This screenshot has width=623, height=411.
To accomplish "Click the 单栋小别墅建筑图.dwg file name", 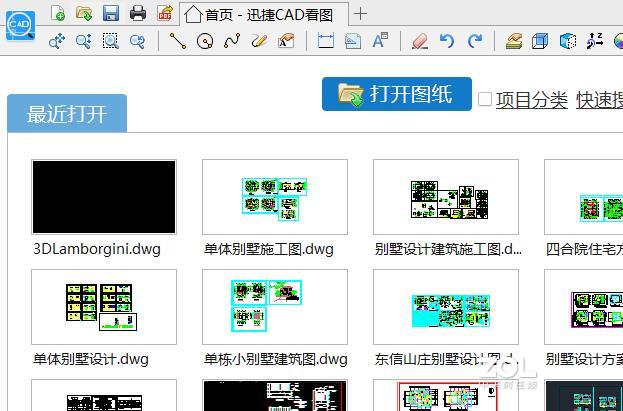I will (x=275, y=359).
